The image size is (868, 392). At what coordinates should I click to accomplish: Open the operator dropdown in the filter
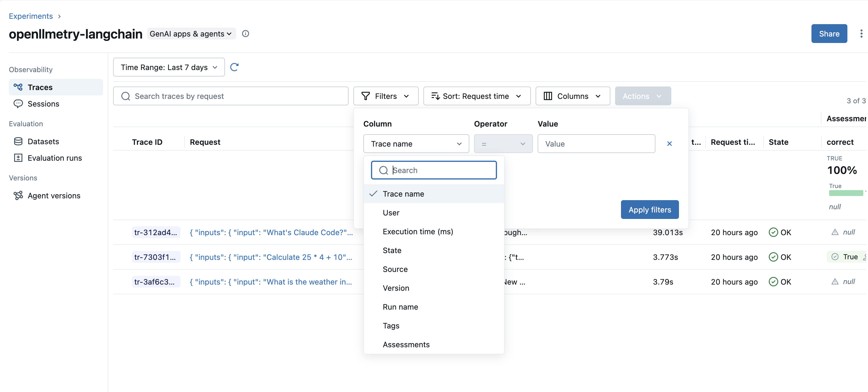[503, 143]
